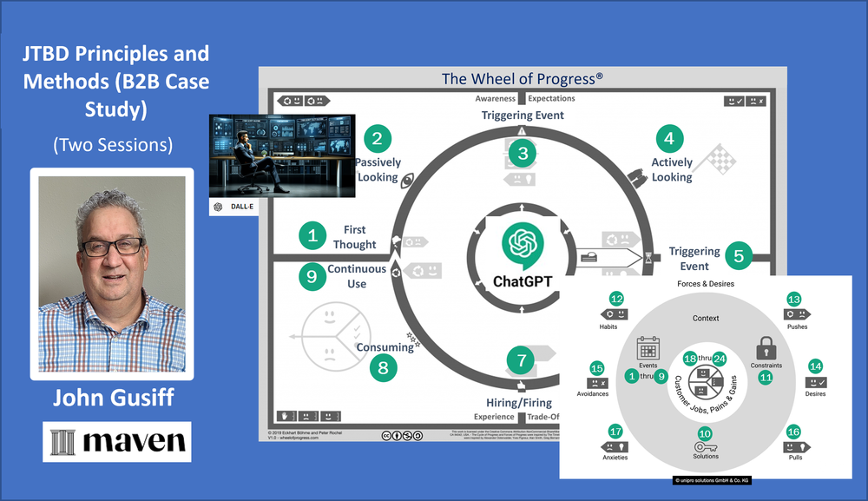Toggle the Desires checkmark tag
This screenshot has height=501, width=868.
[x=815, y=384]
